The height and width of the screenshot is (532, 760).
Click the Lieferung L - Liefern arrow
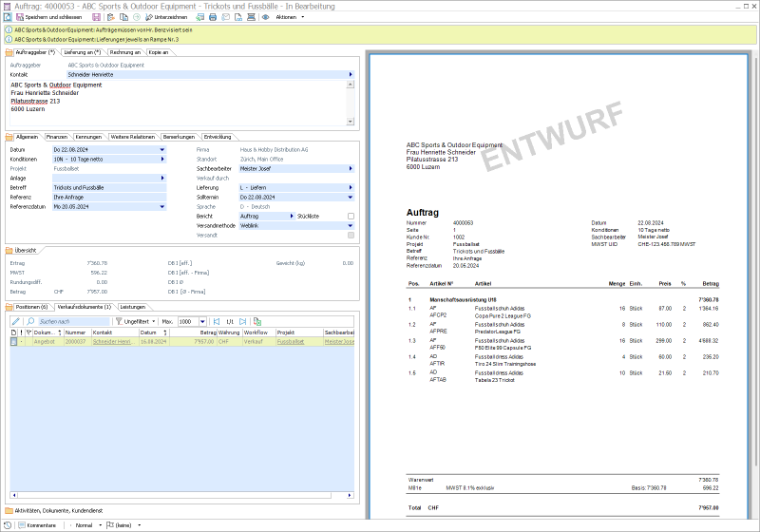pos(351,187)
